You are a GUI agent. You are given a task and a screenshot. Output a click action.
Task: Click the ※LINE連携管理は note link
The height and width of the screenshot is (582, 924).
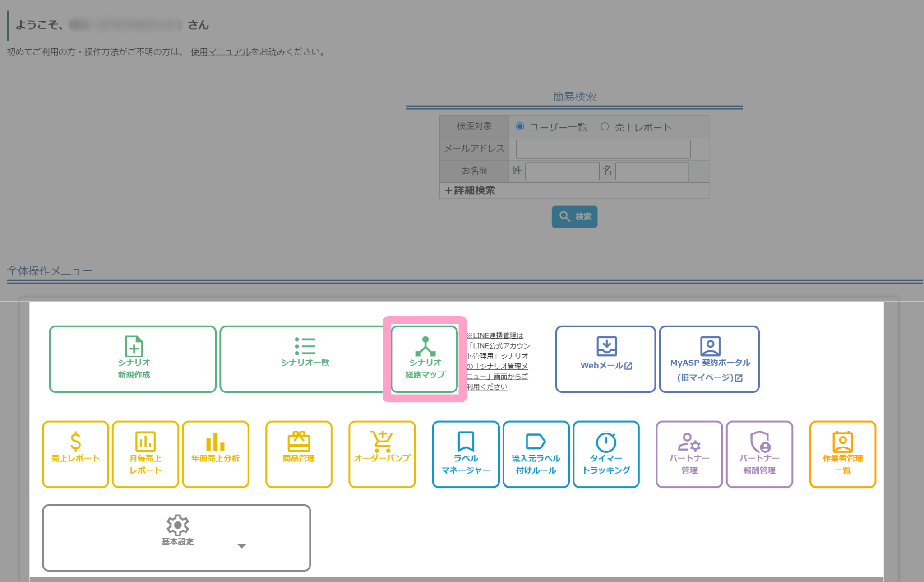pos(497,361)
